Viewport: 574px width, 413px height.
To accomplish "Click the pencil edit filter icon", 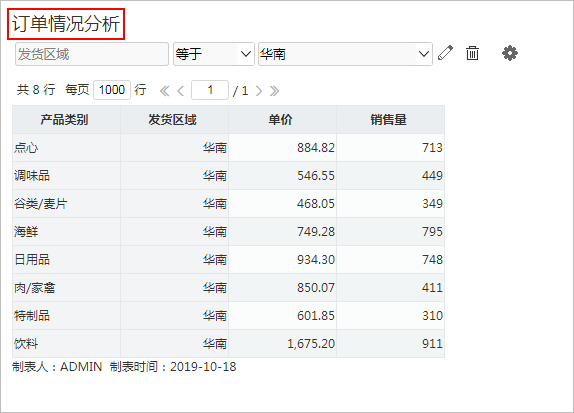I will tap(446, 53).
